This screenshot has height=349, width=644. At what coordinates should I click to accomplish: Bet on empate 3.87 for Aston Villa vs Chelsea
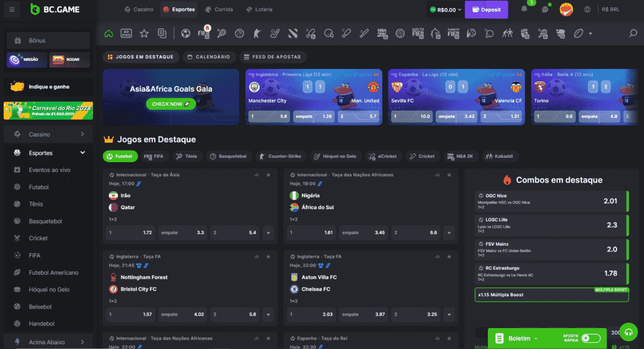pyautogui.click(x=363, y=315)
